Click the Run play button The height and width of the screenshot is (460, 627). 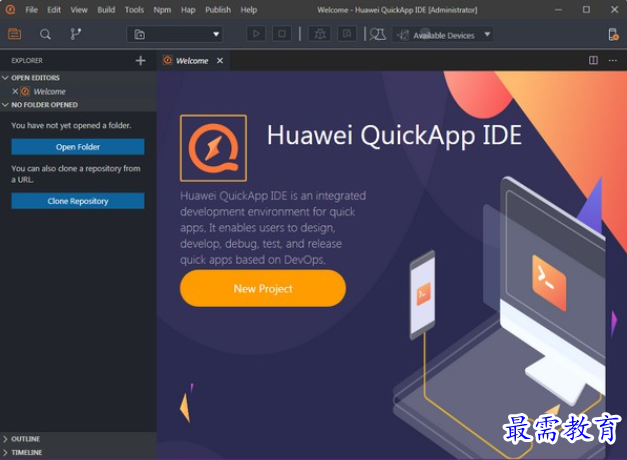tap(256, 34)
